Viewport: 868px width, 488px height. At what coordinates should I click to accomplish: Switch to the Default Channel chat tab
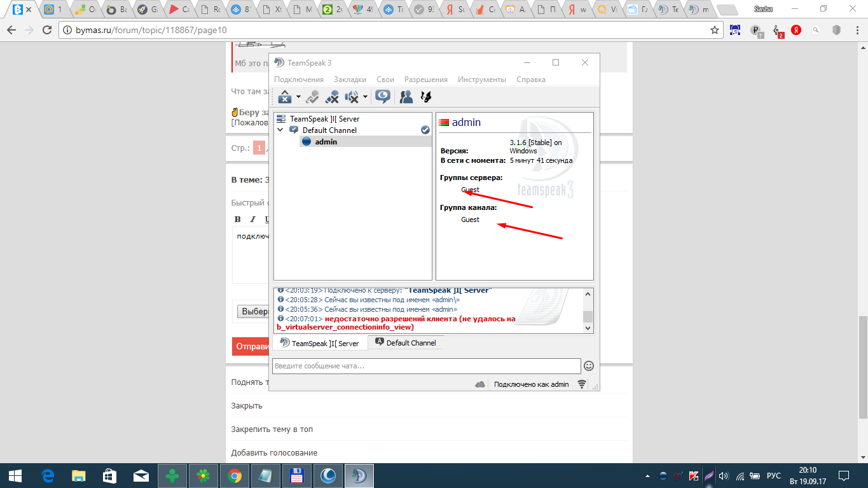tap(405, 342)
